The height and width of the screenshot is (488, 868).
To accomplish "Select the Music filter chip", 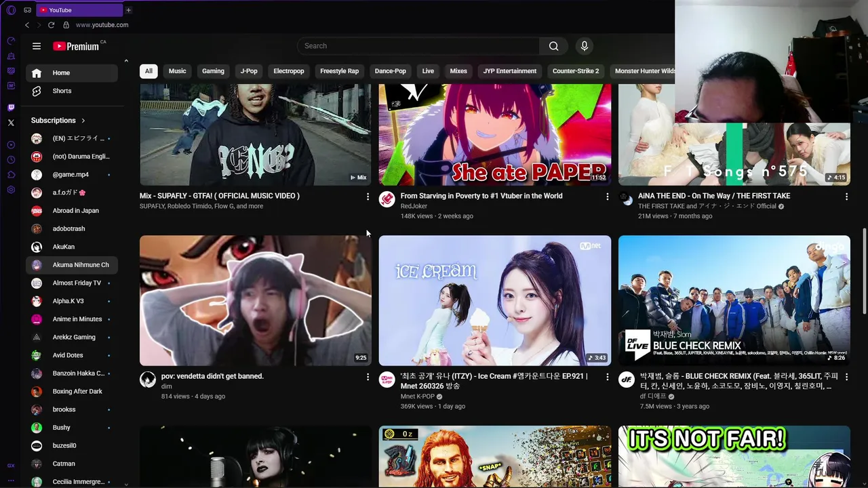I will [x=177, y=71].
